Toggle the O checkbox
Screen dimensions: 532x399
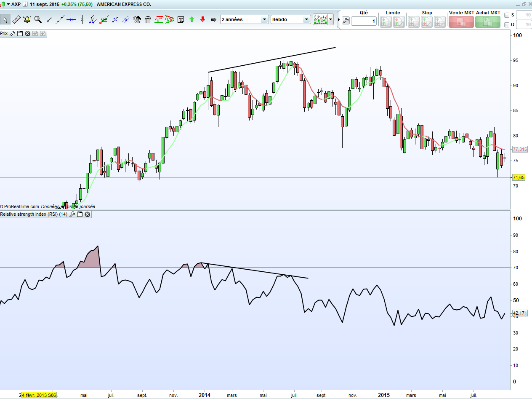[507, 25]
